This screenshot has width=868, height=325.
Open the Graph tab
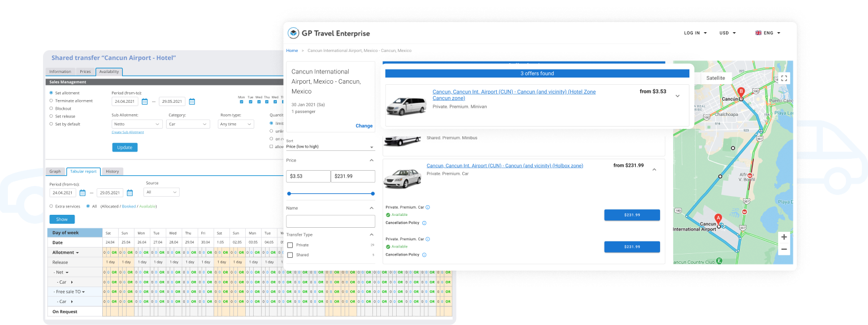tap(55, 171)
